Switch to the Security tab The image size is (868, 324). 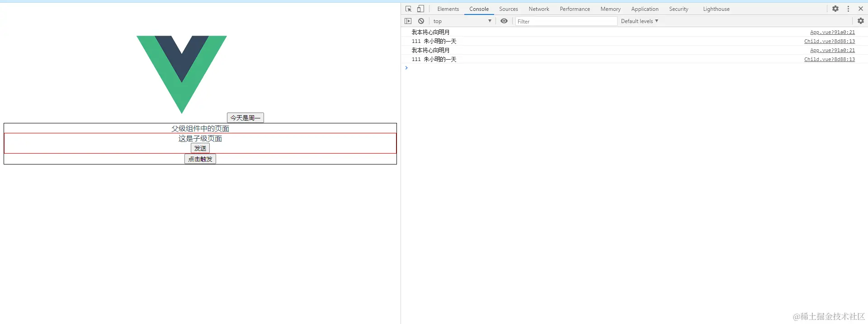[679, 9]
